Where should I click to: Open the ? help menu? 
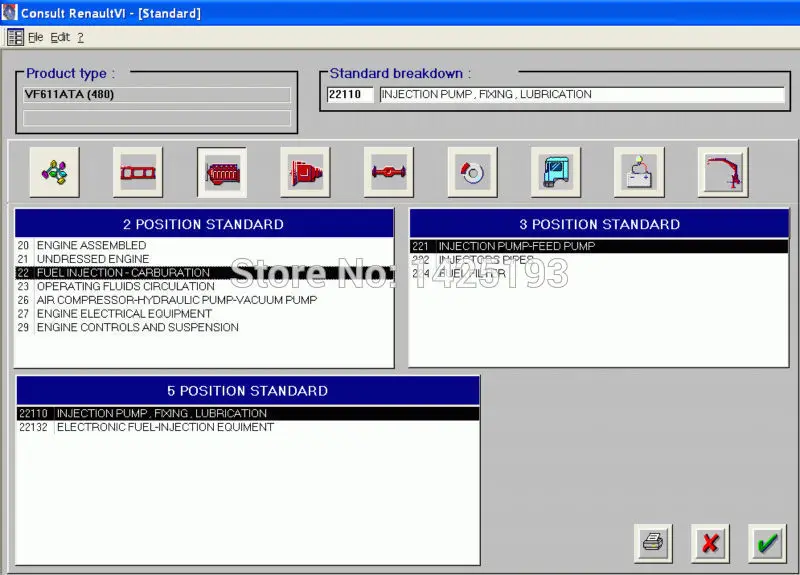(80, 37)
